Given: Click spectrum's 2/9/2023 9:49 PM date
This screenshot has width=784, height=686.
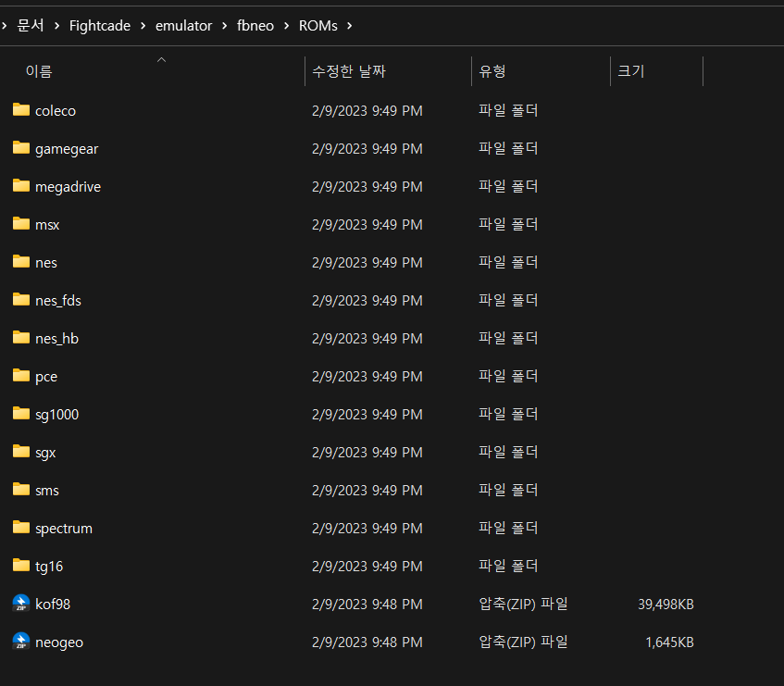Looking at the screenshot, I should 367,528.
